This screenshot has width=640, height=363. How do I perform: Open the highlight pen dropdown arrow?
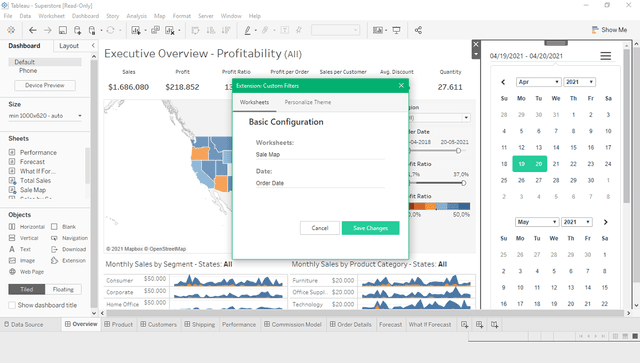coord(256,30)
